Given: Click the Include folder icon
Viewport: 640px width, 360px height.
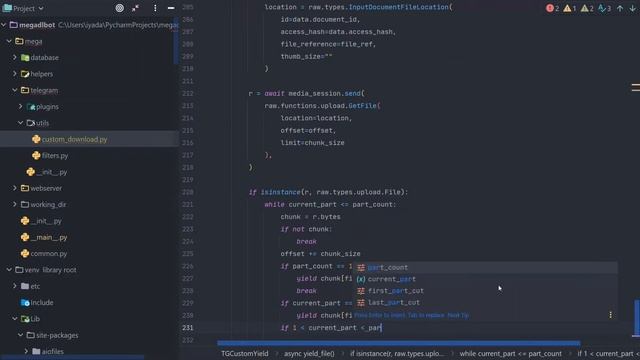Looking at the screenshot, I should pyautogui.click(x=25, y=302).
